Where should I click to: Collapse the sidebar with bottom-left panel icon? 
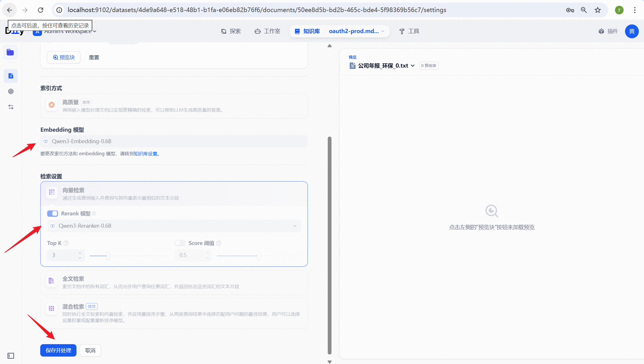click(11, 356)
